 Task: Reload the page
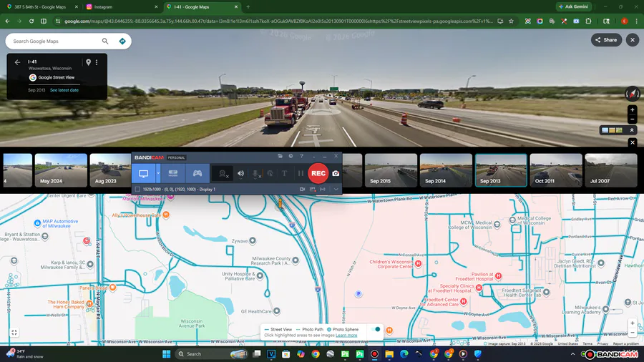31,21
